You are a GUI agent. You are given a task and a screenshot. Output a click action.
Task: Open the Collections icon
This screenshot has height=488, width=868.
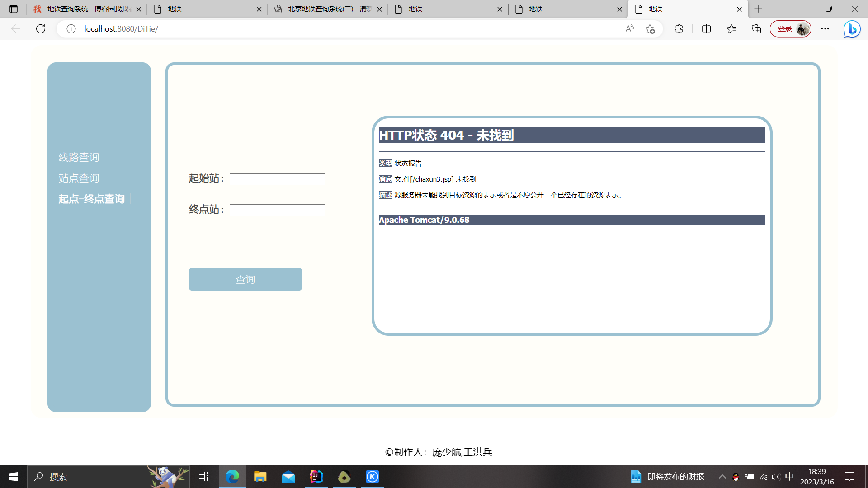click(756, 29)
